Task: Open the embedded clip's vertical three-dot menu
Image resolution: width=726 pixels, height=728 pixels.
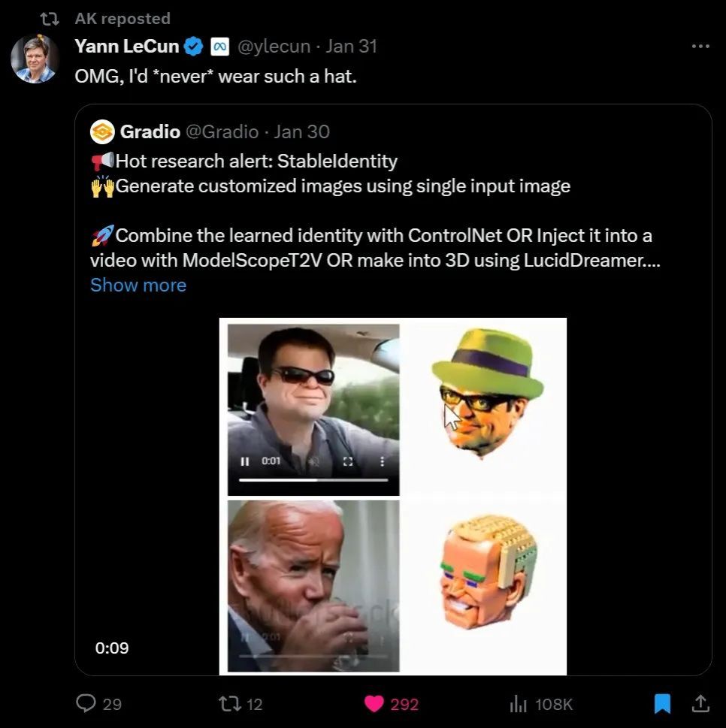Action: [382, 461]
